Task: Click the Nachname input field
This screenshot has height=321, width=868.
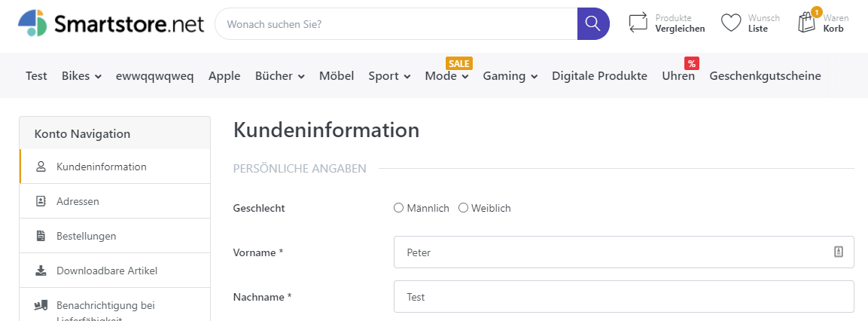Action: point(623,297)
